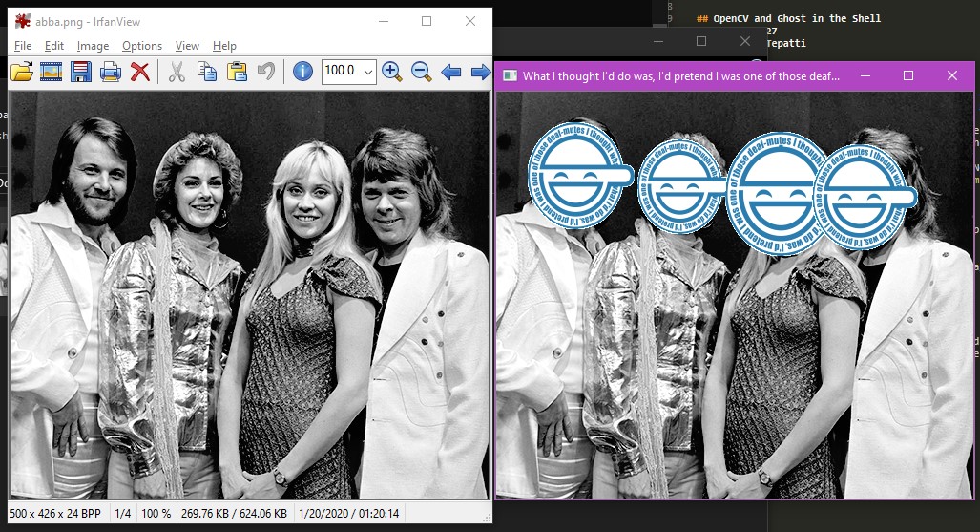The width and height of the screenshot is (980, 532).
Task: Click the OpenCV window icon in its title bar
Action: (x=510, y=76)
